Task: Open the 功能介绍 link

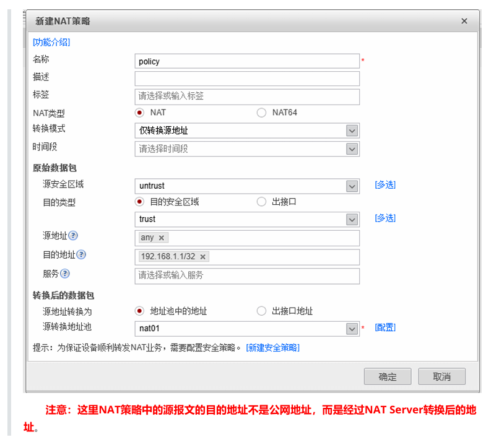Action: (x=51, y=42)
